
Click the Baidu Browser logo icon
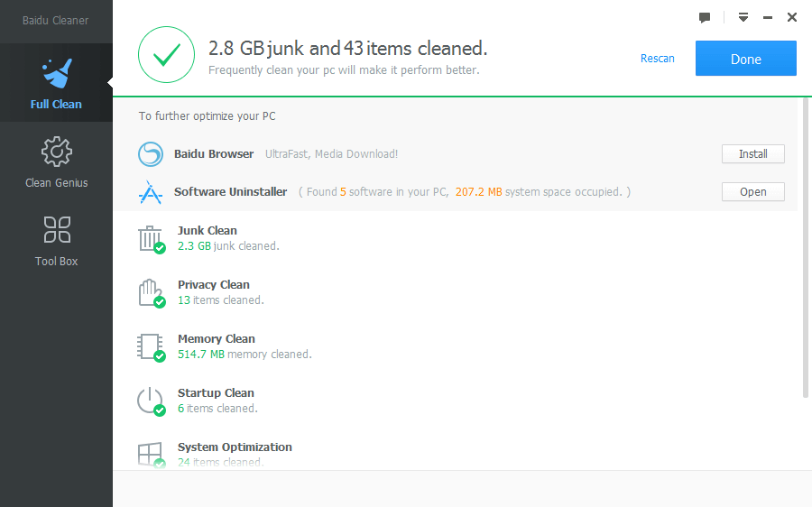tap(151, 154)
